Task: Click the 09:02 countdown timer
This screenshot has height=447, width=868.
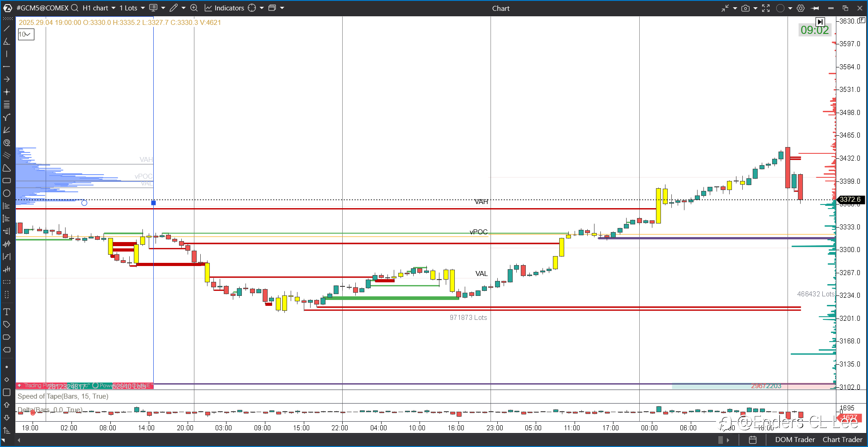Action: [815, 30]
